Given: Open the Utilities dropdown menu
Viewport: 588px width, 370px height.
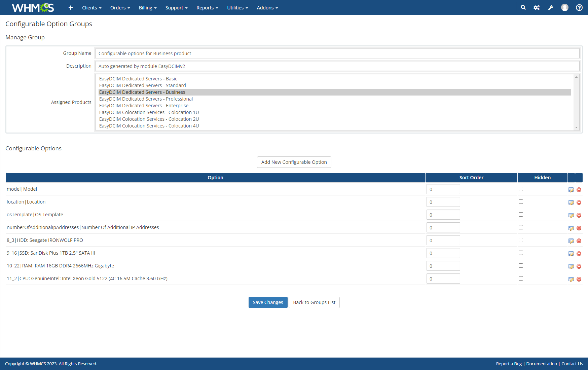Looking at the screenshot, I should (x=237, y=8).
